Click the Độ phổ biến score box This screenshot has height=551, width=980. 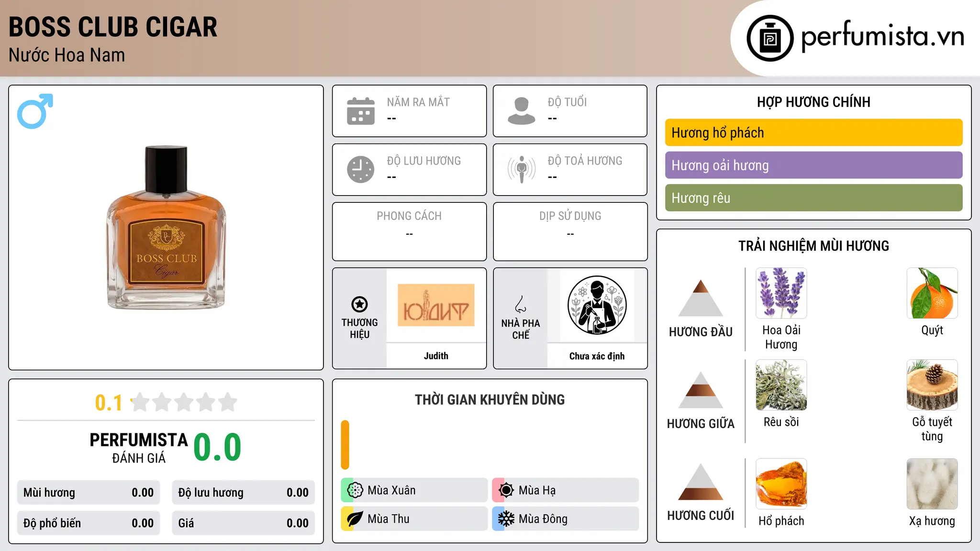(x=89, y=523)
